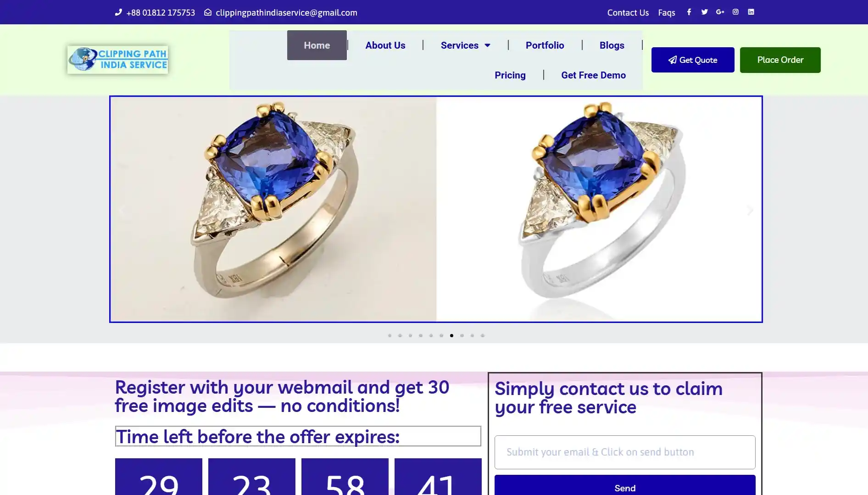The height and width of the screenshot is (495, 868).
Task: Click the ring before-after slider image
Action: [436, 209]
